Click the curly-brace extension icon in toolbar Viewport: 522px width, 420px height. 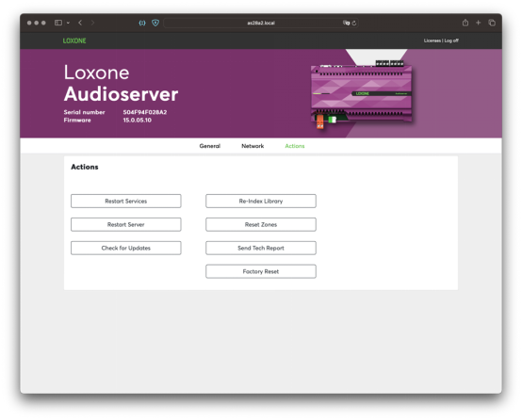[x=142, y=23]
